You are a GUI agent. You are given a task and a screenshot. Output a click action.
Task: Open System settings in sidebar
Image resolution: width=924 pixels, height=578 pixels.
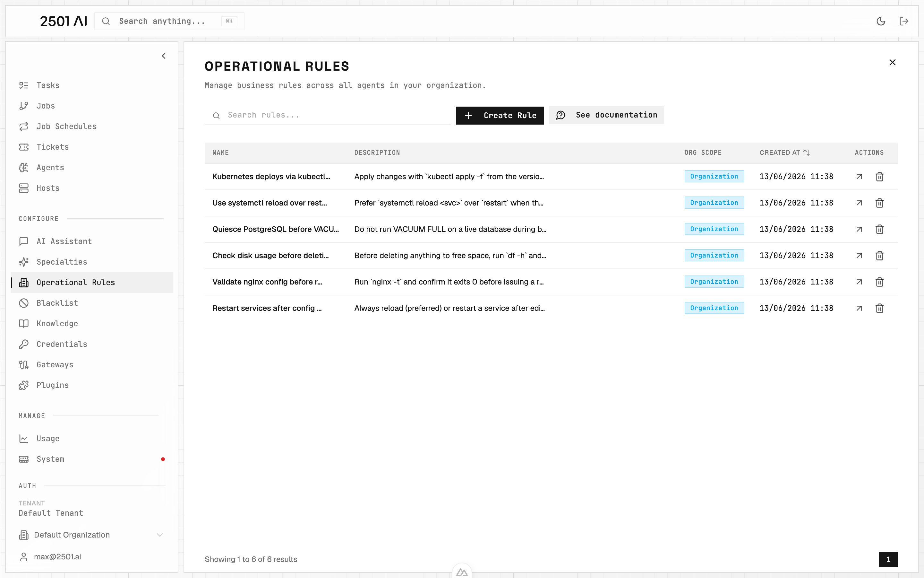[92, 459]
